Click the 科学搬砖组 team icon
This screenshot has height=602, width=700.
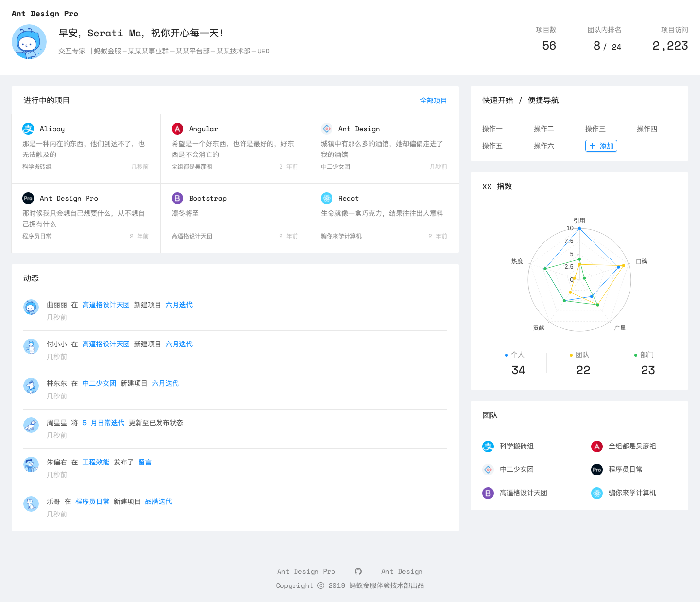(x=488, y=446)
